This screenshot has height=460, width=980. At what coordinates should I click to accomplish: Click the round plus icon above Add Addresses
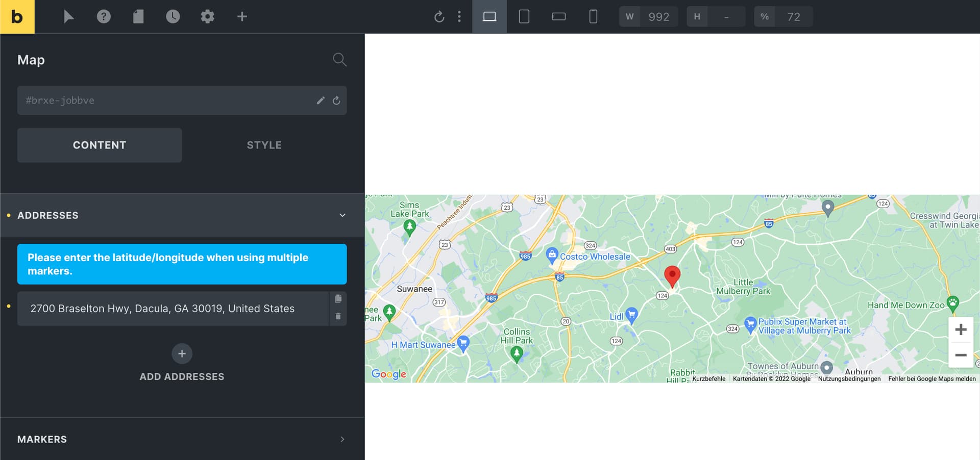coord(182,353)
